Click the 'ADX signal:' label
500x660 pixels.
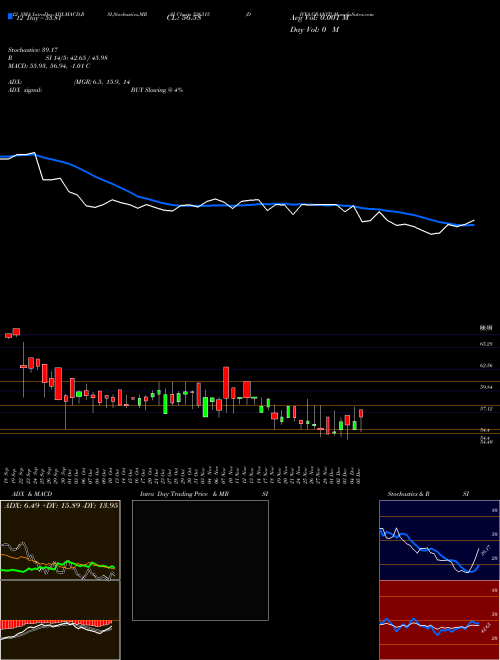(25, 90)
